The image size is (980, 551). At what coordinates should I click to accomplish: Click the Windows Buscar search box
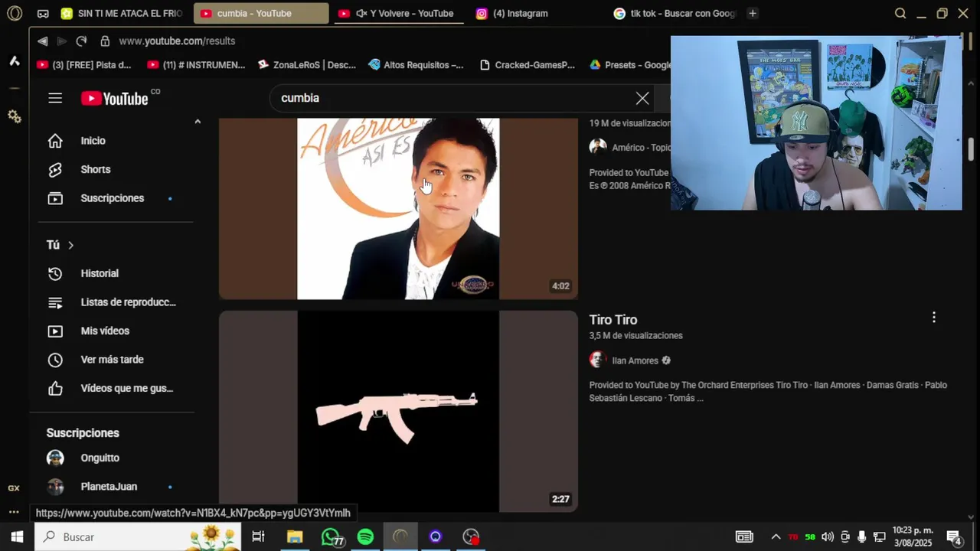point(138,536)
